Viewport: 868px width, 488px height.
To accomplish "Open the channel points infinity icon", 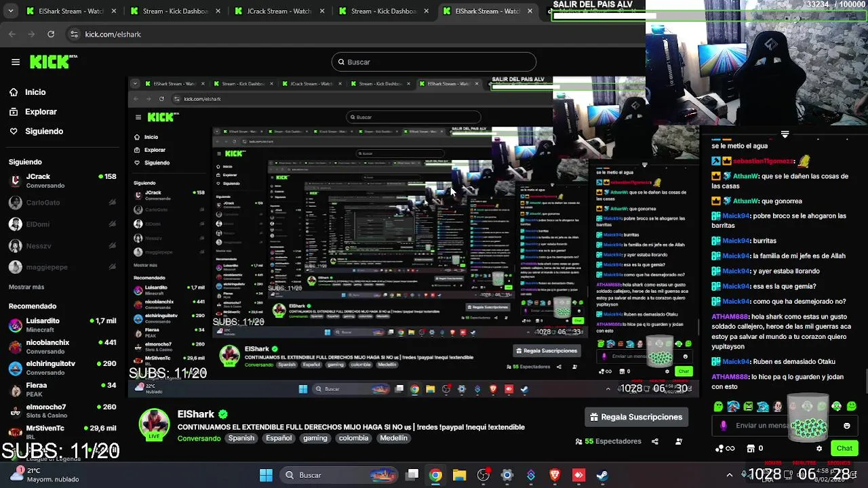I will click(x=726, y=448).
